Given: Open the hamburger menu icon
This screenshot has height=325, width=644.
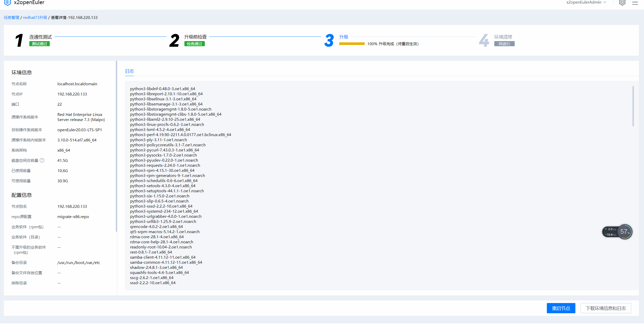Looking at the screenshot, I should tap(635, 3).
